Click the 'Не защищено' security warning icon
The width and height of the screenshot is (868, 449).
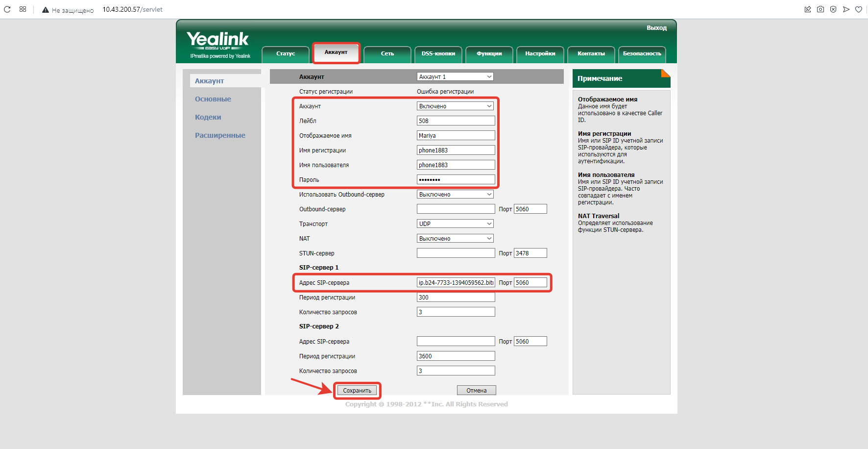tap(46, 10)
